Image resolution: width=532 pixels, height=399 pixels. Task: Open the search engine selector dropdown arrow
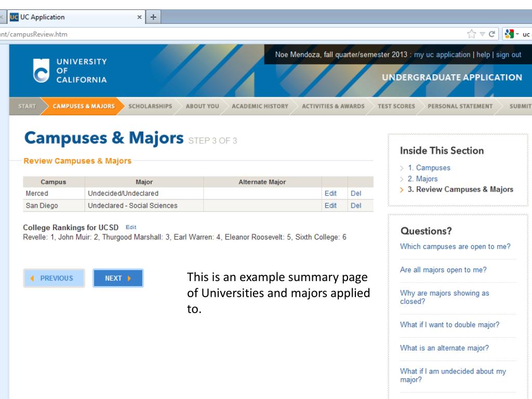click(x=517, y=34)
